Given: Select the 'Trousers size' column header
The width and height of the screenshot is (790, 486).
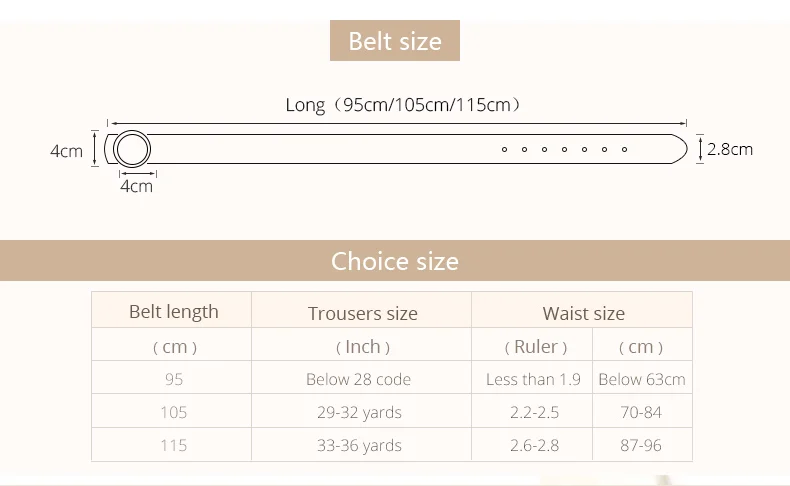Looking at the screenshot, I should (x=362, y=313).
